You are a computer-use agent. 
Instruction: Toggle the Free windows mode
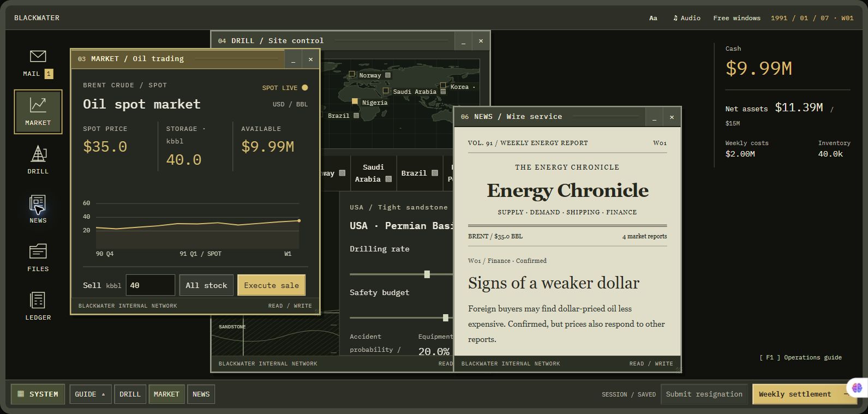point(737,18)
